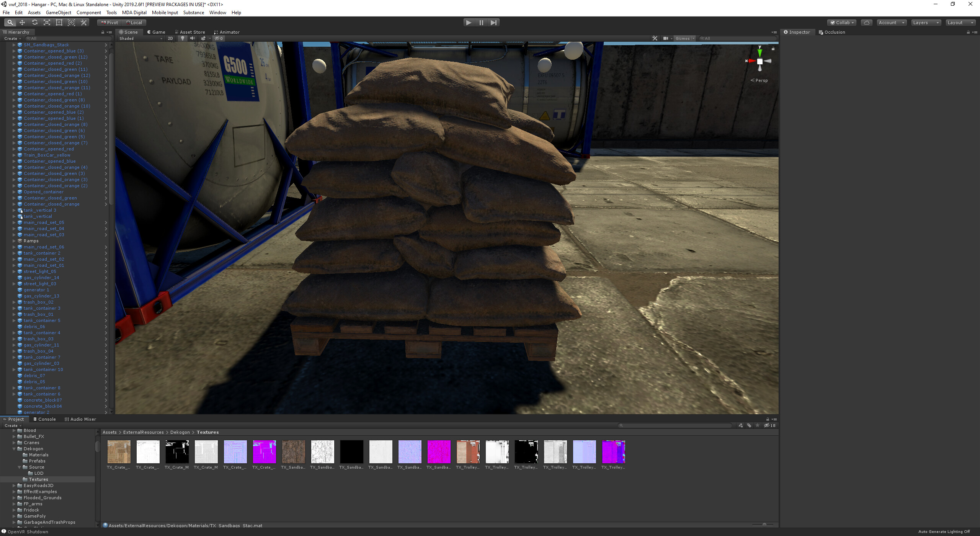Open the scene effects toggle icon
The image size is (980, 536).
click(x=203, y=38)
